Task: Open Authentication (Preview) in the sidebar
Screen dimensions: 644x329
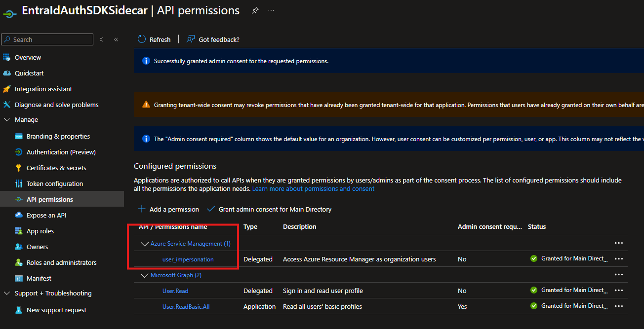Action: click(x=61, y=152)
